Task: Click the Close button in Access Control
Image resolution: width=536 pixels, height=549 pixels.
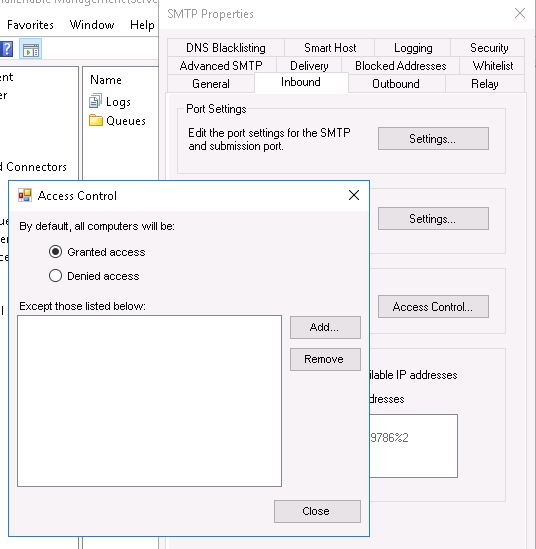Action: coord(317,511)
